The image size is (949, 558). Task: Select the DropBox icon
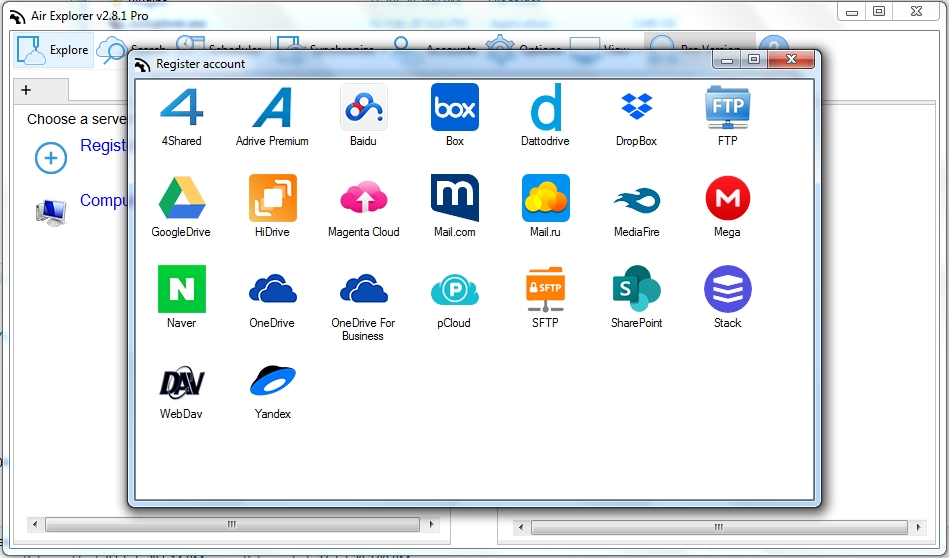click(637, 107)
